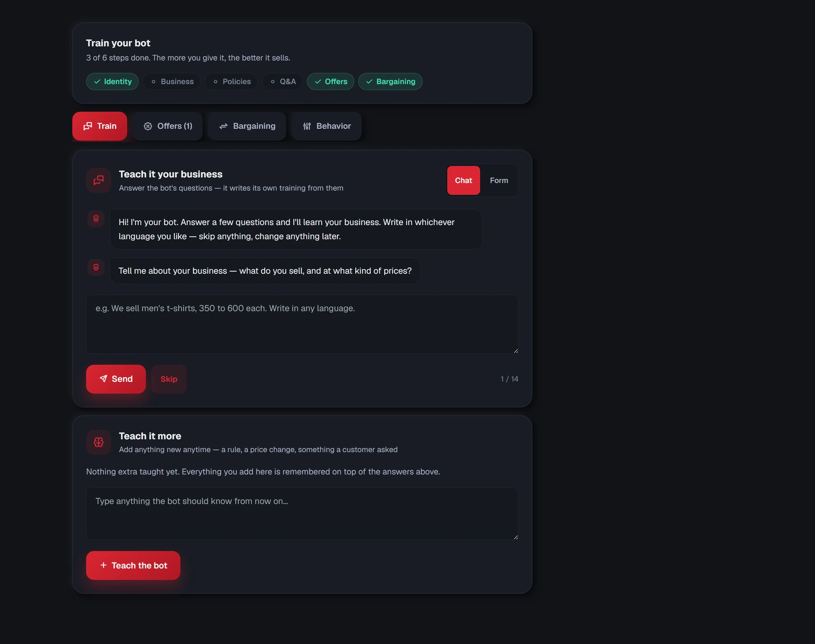The image size is (815, 644).
Task: Select the Q&A step chip
Action: tap(283, 81)
